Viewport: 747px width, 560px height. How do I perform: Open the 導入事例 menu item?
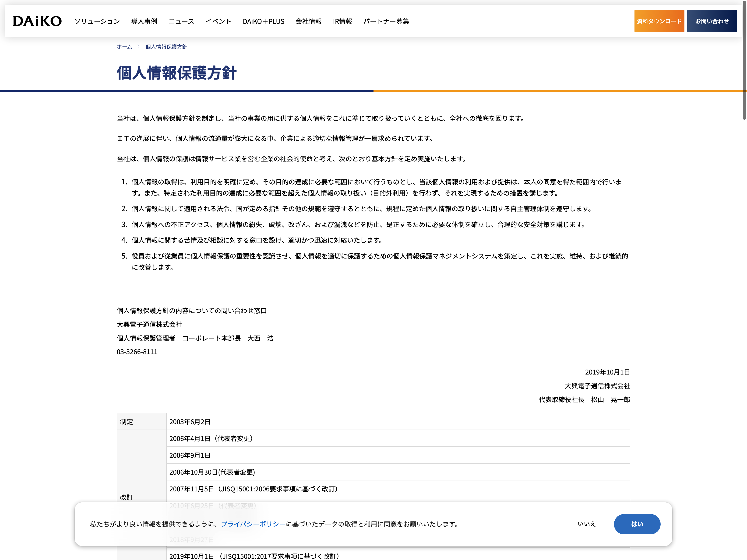[x=144, y=21]
